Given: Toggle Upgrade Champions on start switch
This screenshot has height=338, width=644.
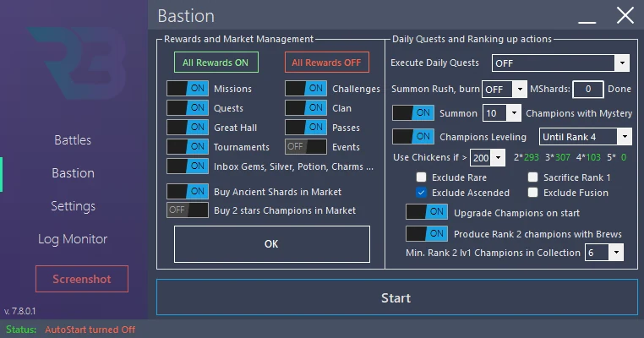Looking at the screenshot, I should [427, 212].
